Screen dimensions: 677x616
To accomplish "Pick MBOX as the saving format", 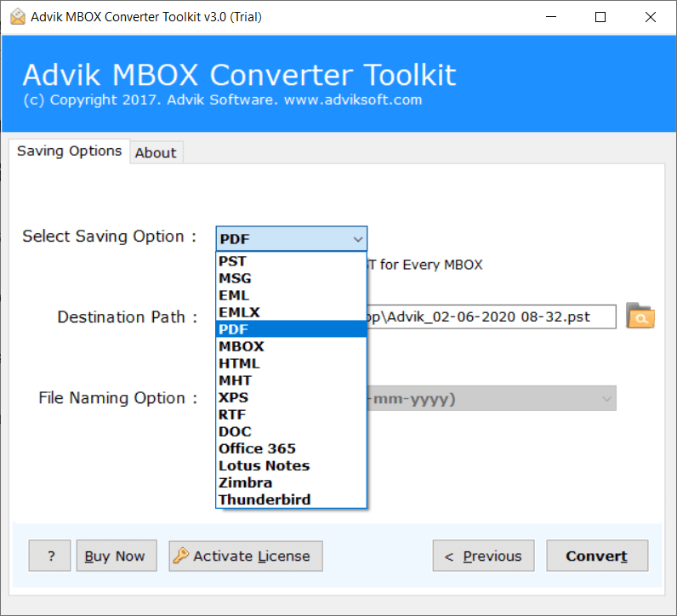I will point(292,346).
